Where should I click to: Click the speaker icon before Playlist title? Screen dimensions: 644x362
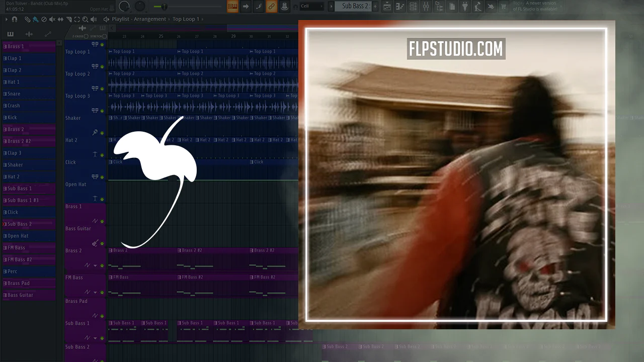point(106,19)
